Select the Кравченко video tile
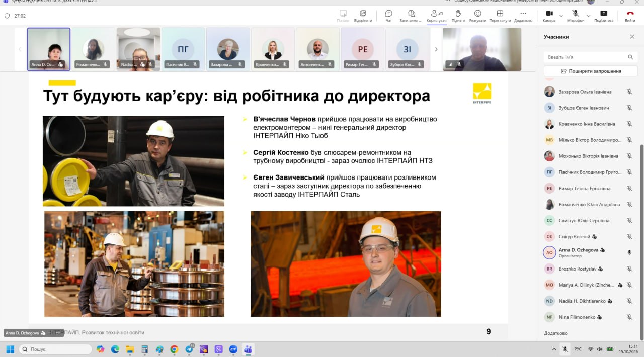The image size is (644, 357). pos(273,49)
